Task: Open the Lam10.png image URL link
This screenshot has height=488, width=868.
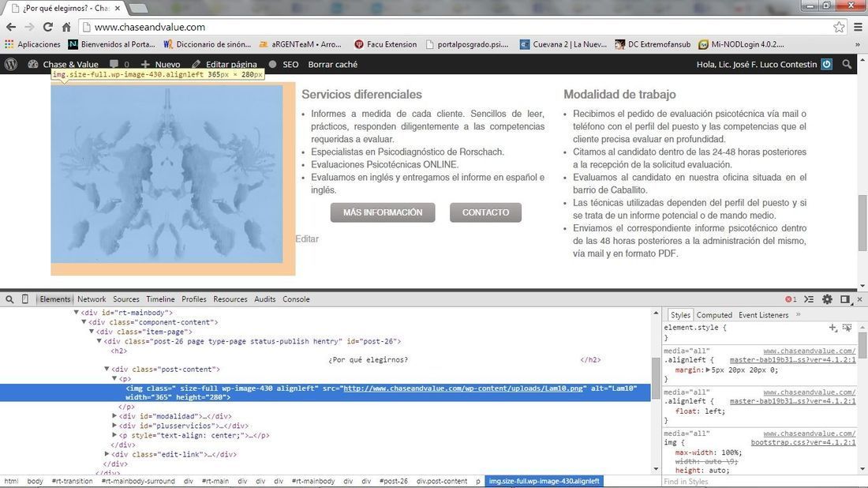Action: click(x=463, y=389)
